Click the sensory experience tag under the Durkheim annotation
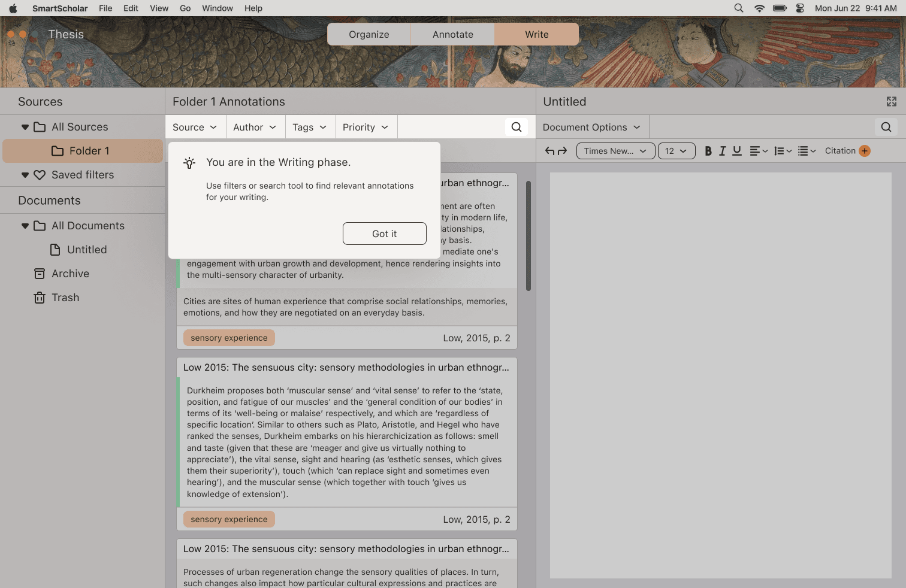906x588 pixels. [229, 519]
